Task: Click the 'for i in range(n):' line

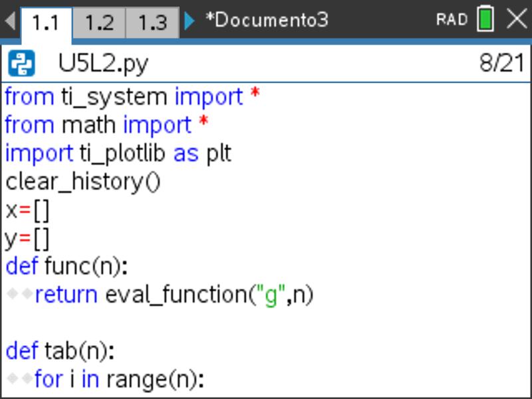Action: pos(118,379)
